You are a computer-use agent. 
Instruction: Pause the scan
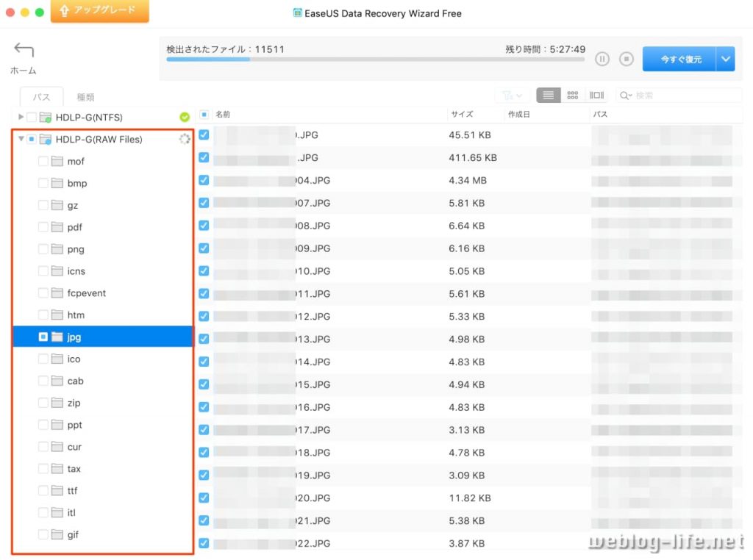pyautogui.click(x=602, y=59)
